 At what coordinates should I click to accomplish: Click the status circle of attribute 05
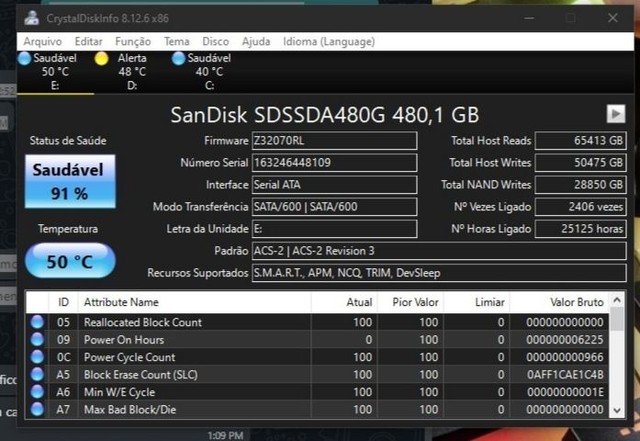coord(37,322)
